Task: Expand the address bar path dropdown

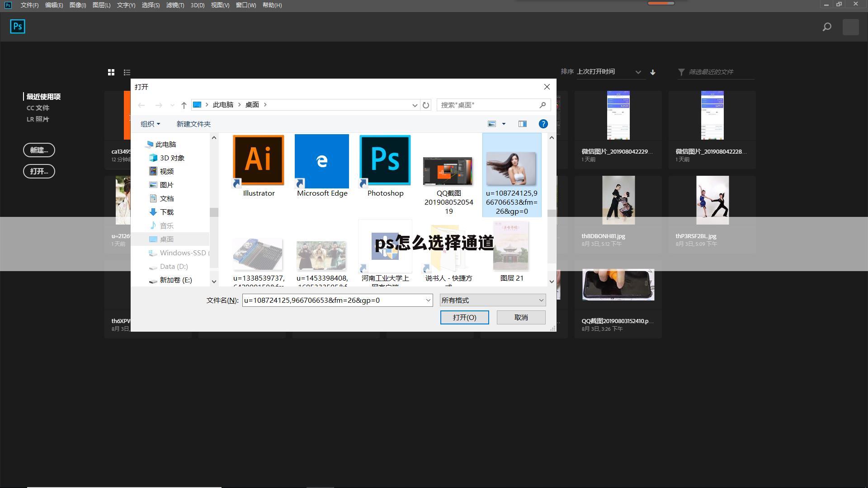Action: click(x=415, y=105)
